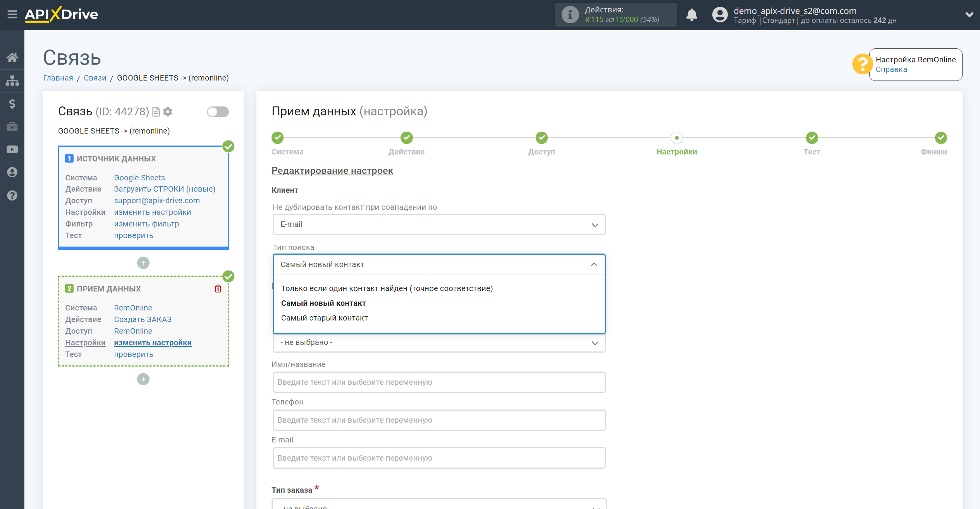Open the profile sidebar icon

click(12, 172)
